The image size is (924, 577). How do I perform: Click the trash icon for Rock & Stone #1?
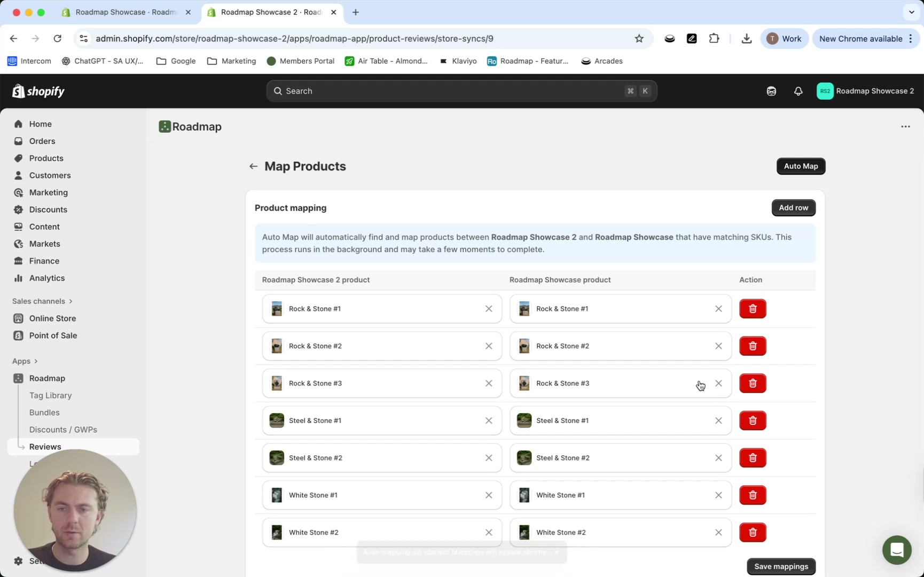coord(752,308)
